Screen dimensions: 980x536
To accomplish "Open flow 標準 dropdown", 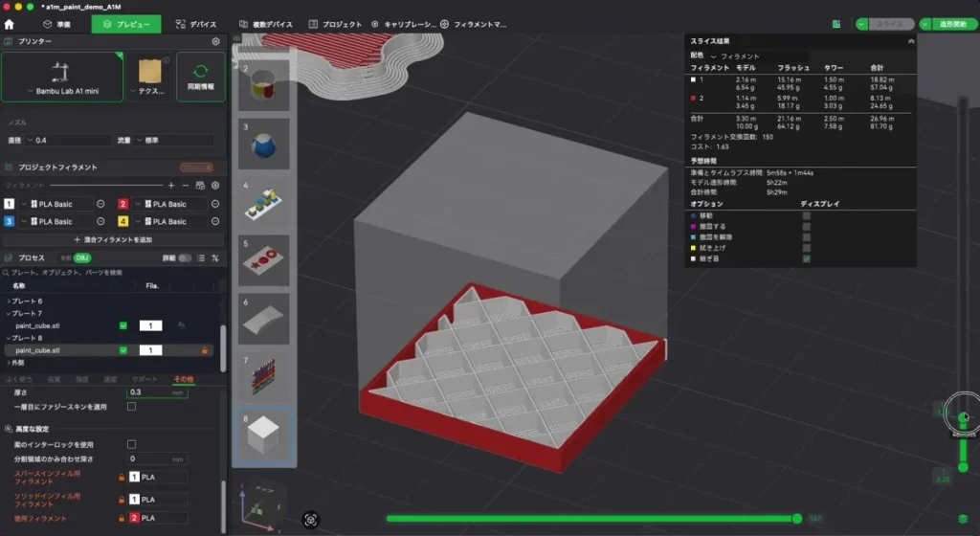I will coord(175,141).
